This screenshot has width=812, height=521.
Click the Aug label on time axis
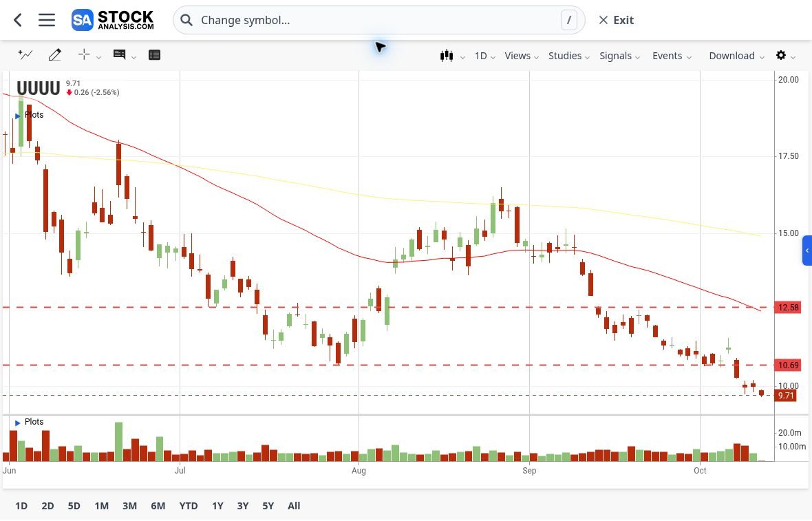click(359, 471)
